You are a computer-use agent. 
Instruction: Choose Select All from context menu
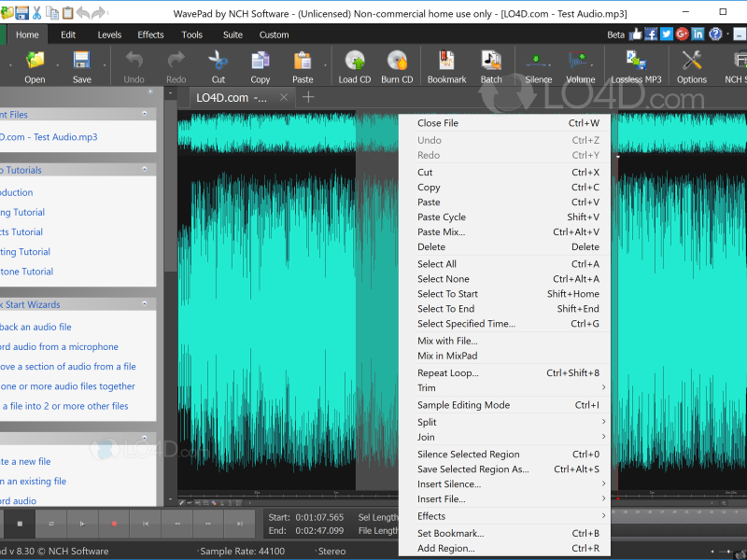(x=504, y=264)
